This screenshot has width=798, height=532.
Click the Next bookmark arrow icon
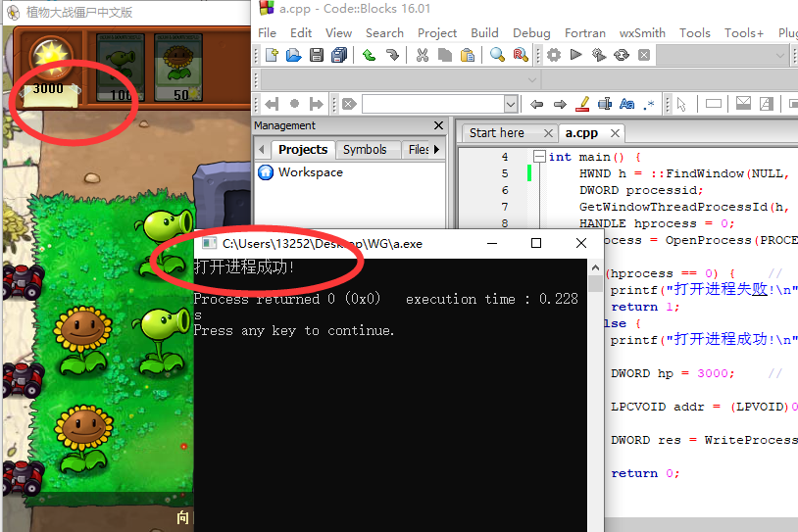317,104
